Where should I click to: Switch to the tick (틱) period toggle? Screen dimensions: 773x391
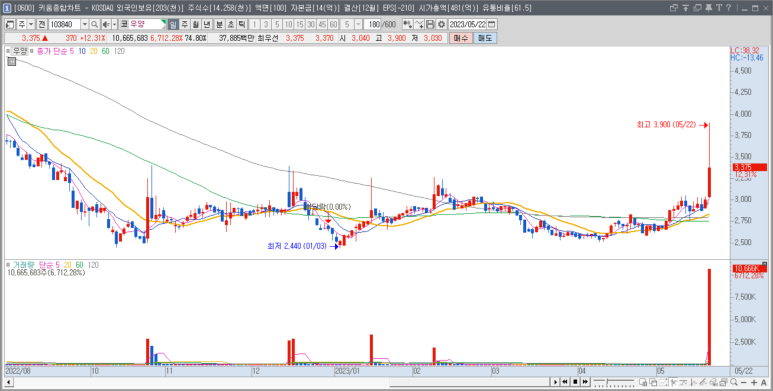pos(242,24)
